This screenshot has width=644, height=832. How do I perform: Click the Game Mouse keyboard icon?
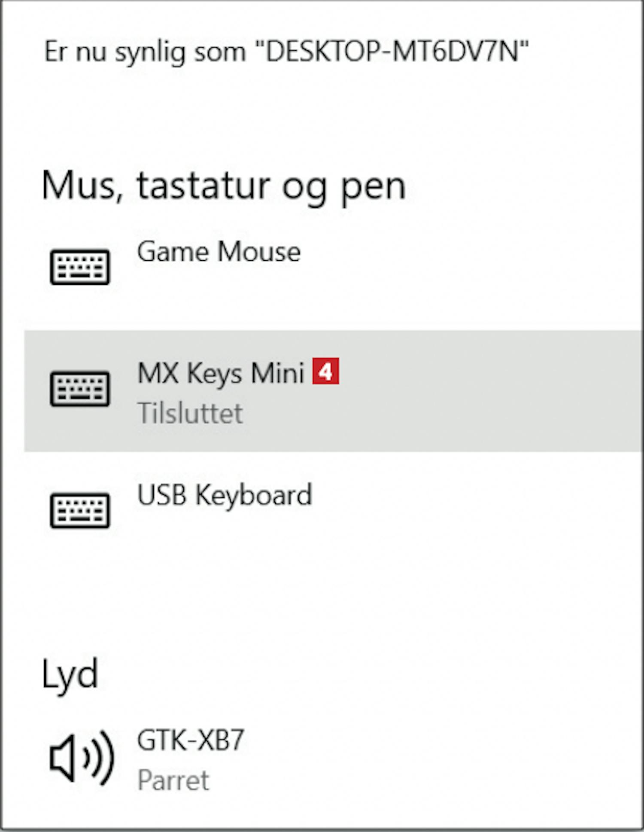80,267
